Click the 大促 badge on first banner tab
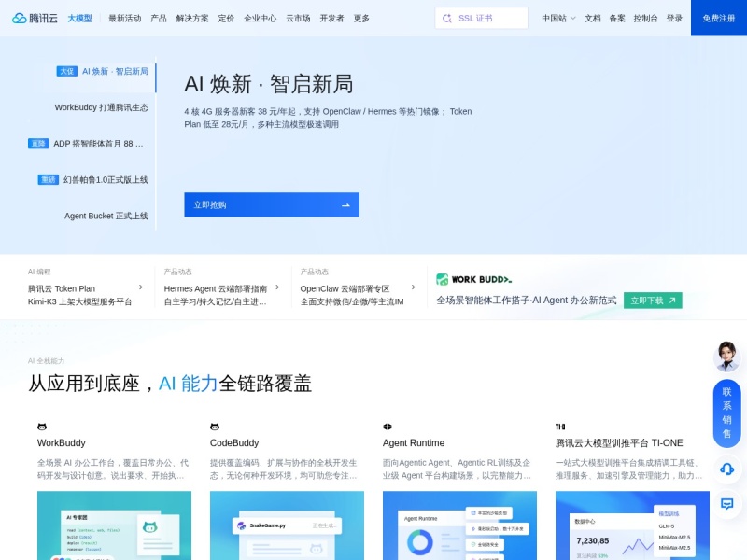The image size is (747, 560). coord(66,72)
